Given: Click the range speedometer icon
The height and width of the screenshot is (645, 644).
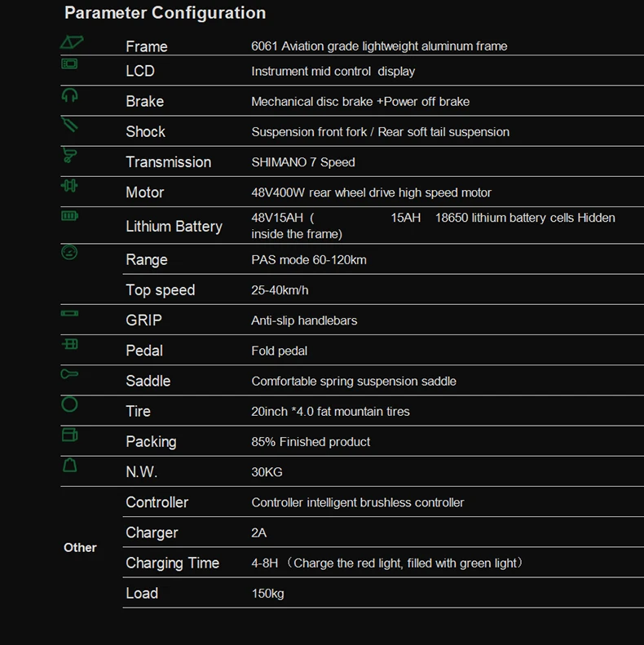Looking at the screenshot, I should [70, 253].
